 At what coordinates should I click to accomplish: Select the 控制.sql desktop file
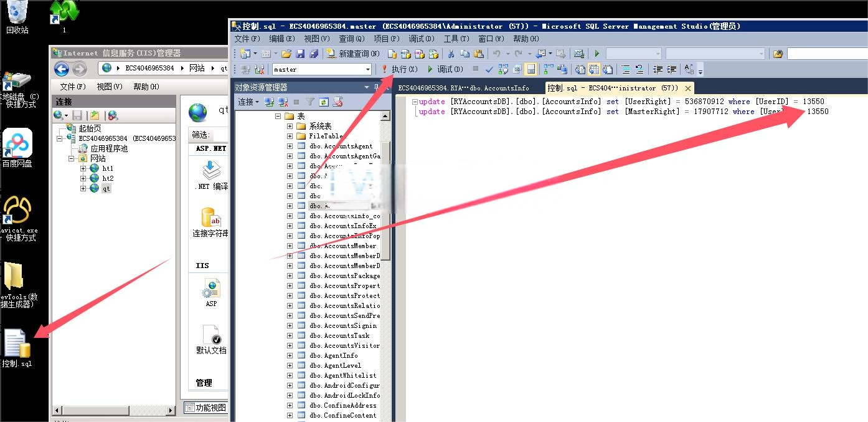[x=17, y=348]
